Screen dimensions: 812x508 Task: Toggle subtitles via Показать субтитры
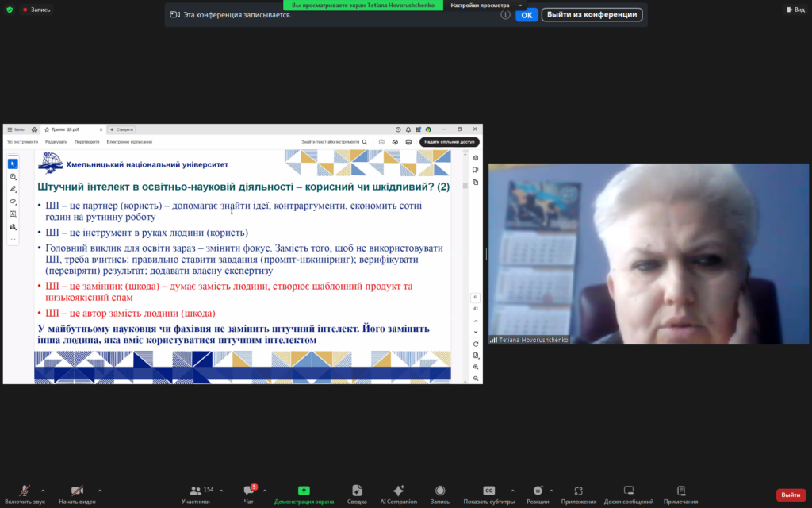(489, 492)
